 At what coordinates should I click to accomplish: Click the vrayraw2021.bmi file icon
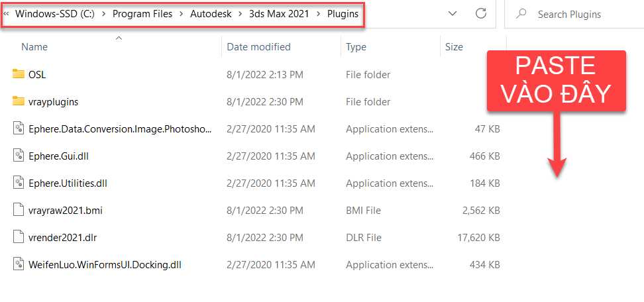click(x=19, y=210)
